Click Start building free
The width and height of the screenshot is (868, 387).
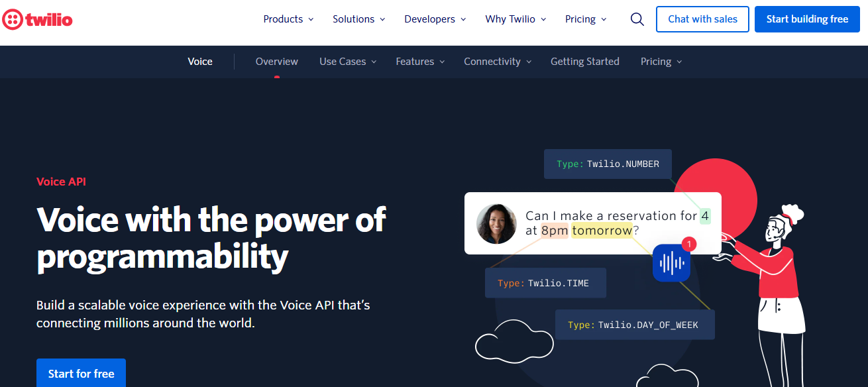click(x=807, y=19)
